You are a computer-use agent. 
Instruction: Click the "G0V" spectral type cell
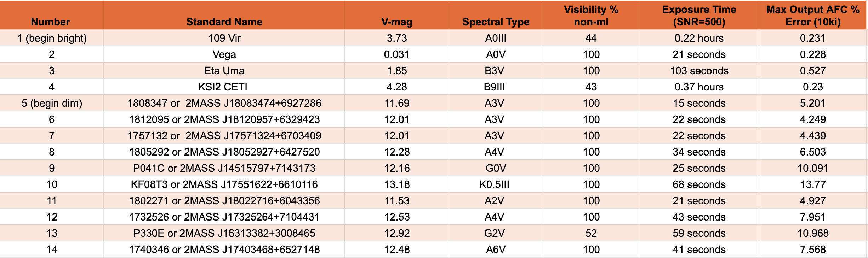pyautogui.click(x=496, y=168)
